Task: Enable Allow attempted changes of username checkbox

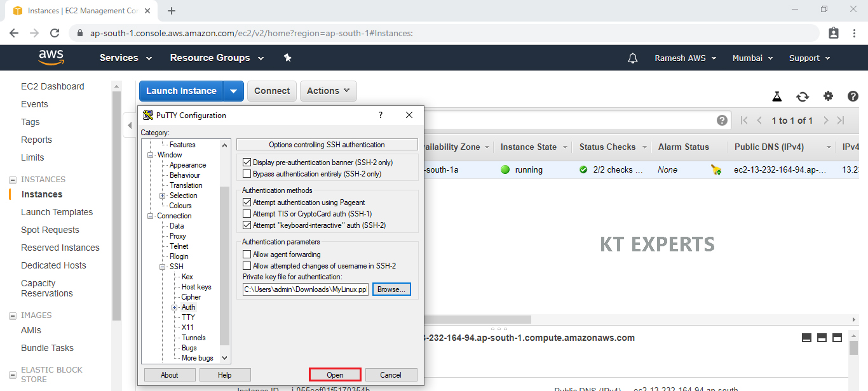Action: [247, 266]
